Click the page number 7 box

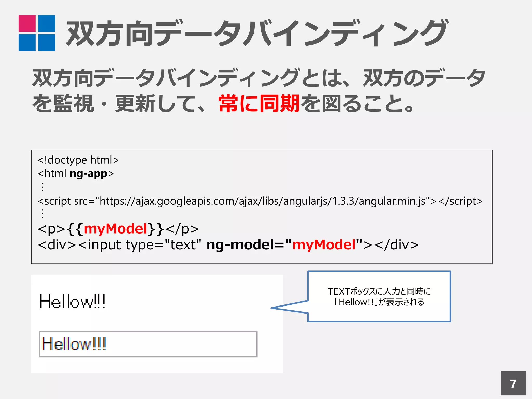pyautogui.click(x=513, y=383)
